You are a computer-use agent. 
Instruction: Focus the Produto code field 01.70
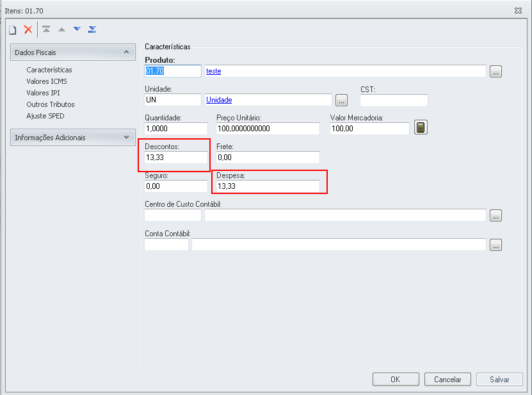173,71
